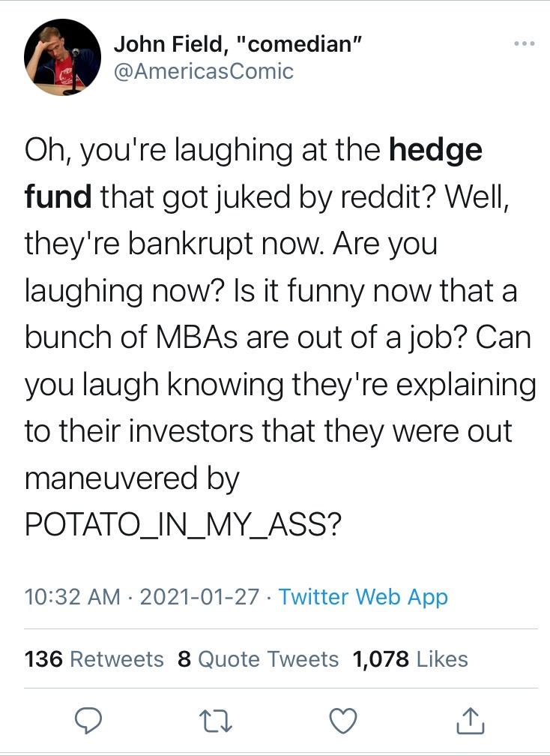
Task: Click the 10:32 AM timestamp
Action: pos(72,597)
